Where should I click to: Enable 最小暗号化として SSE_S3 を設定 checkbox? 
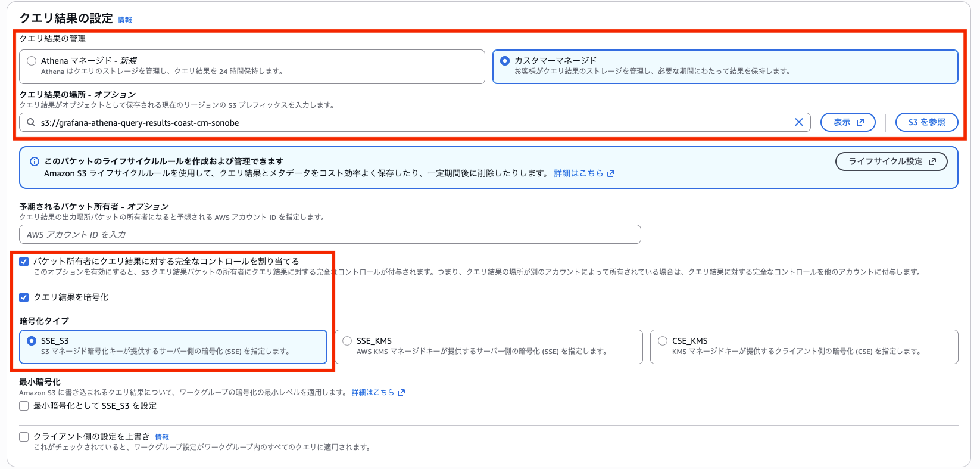coord(24,406)
